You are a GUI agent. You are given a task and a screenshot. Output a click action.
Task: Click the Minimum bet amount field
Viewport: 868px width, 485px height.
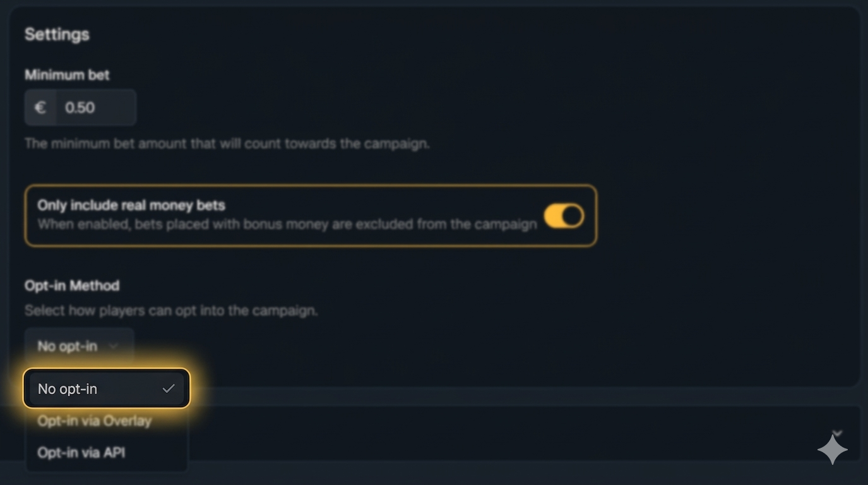pyautogui.click(x=95, y=107)
